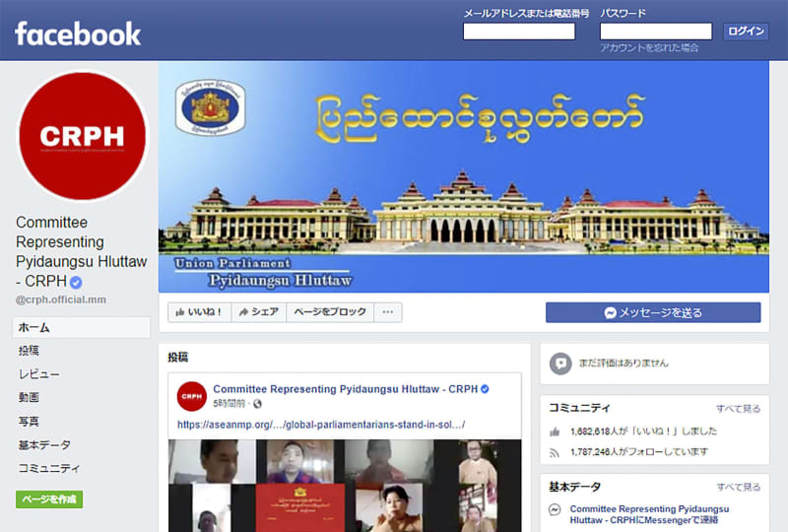Screen dimensions: 788x532
Task: Click the Messenger メッセージを送る button
Action: coord(653,312)
